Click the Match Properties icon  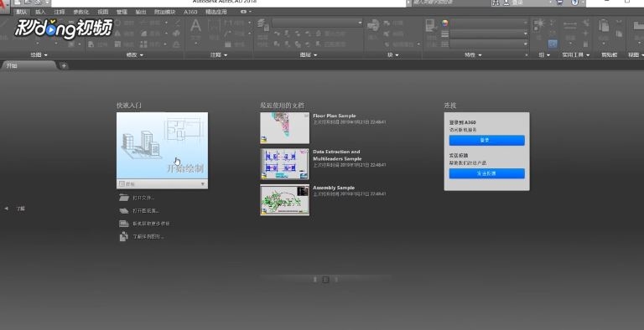(430, 25)
